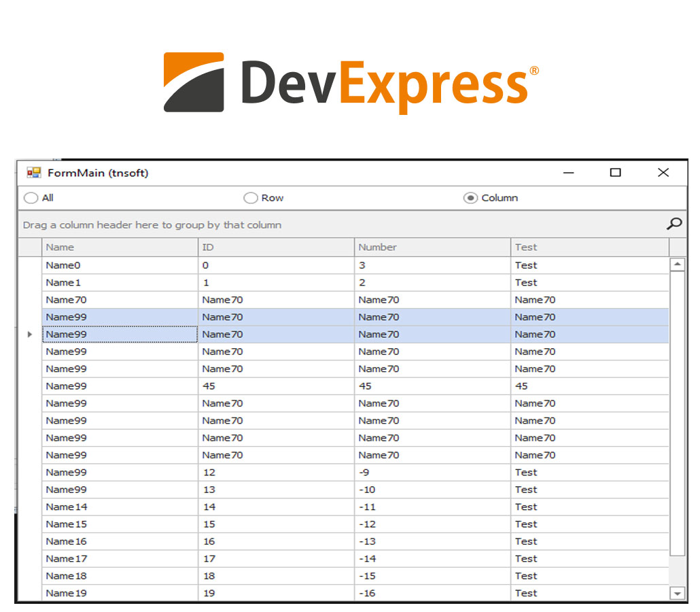Close the FormMain window
The width and height of the screenshot is (700, 612).
pyautogui.click(x=663, y=173)
